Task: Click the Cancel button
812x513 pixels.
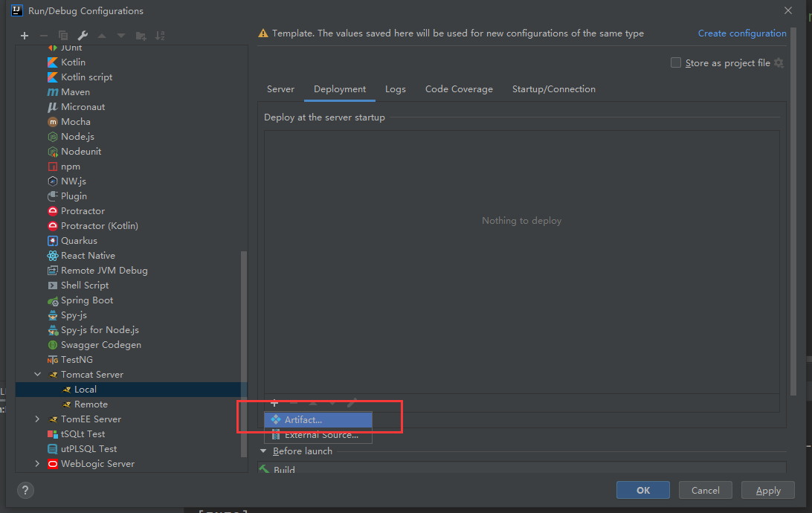Action: (x=706, y=490)
